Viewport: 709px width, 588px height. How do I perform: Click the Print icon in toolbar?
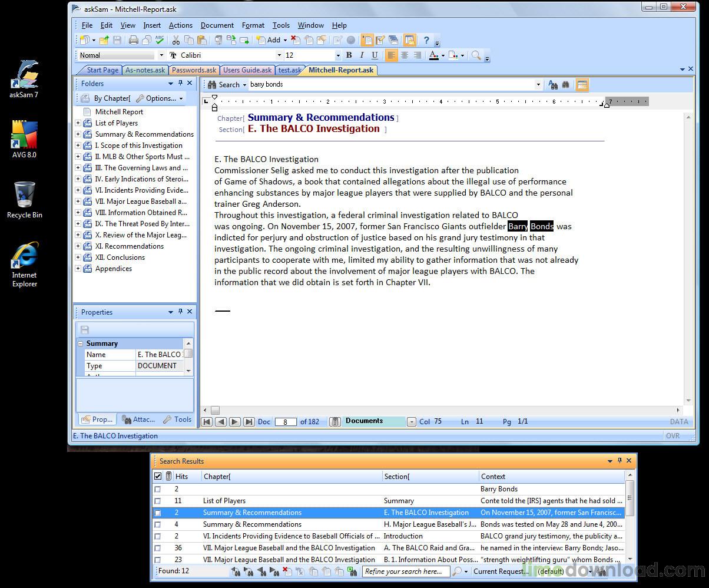(x=134, y=40)
